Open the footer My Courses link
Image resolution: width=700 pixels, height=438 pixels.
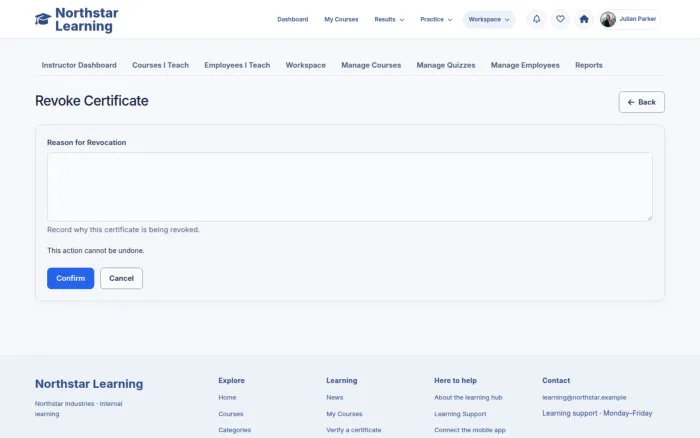[344, 414]
